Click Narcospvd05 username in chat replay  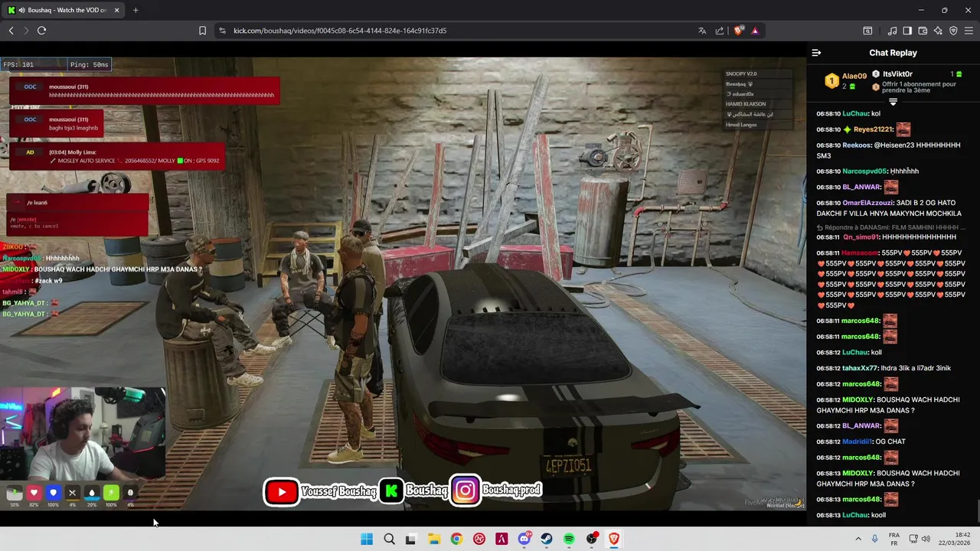[x=864, y=171]
